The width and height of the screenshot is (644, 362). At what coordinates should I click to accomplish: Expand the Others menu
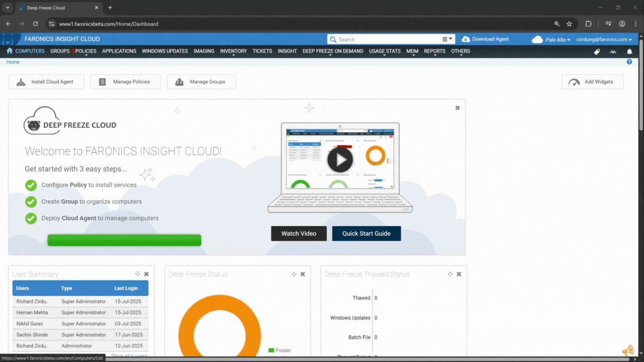point(460,51)
